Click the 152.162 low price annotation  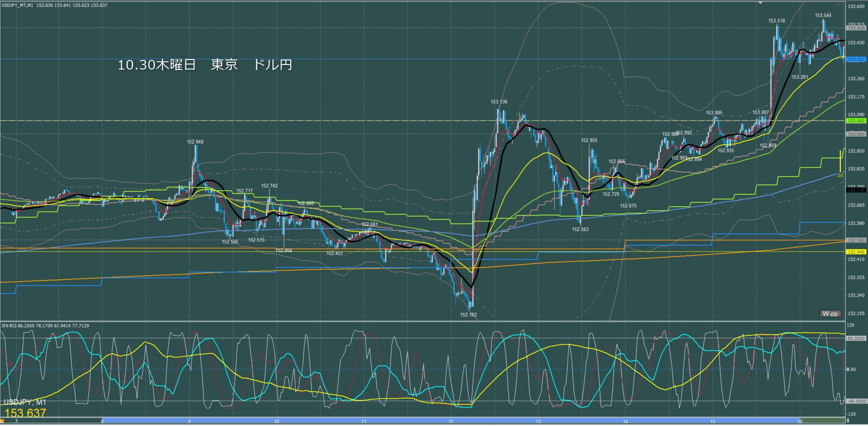(x=468, y=315)
